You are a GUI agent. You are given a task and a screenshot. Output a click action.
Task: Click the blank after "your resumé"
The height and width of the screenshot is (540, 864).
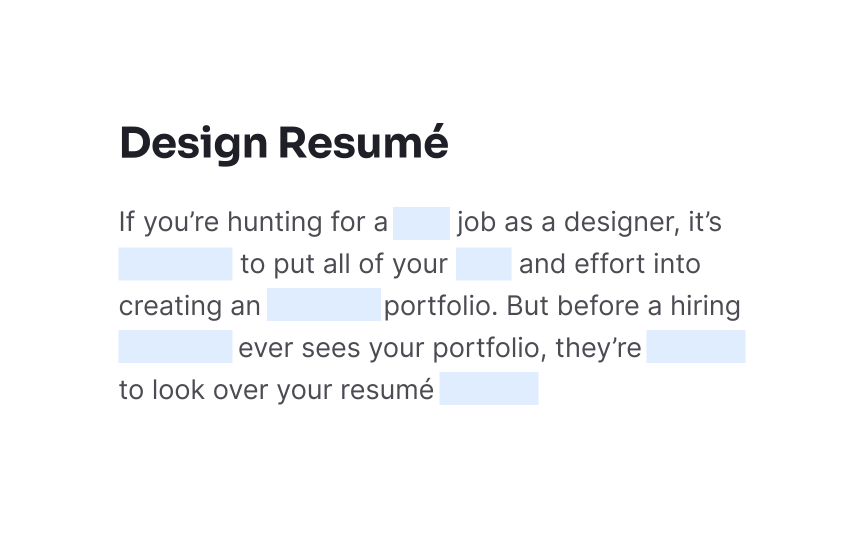click(489, 388)
